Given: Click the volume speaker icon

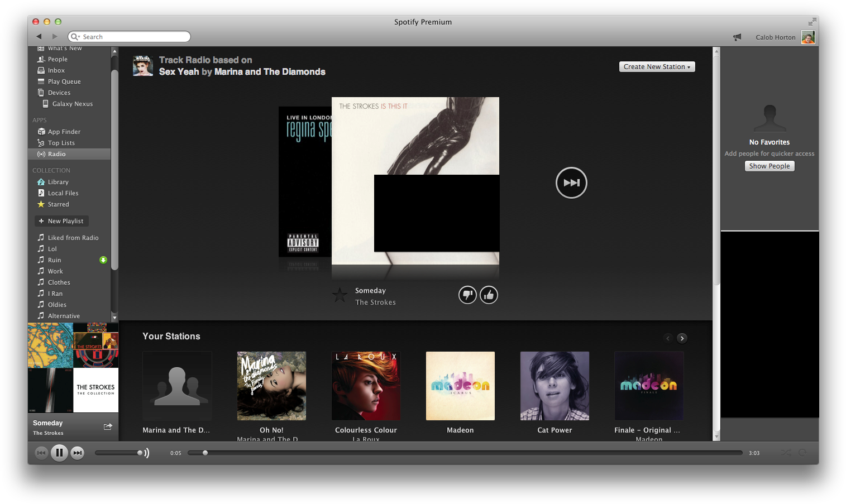Looking at the screenshot, I should (146, 453).
